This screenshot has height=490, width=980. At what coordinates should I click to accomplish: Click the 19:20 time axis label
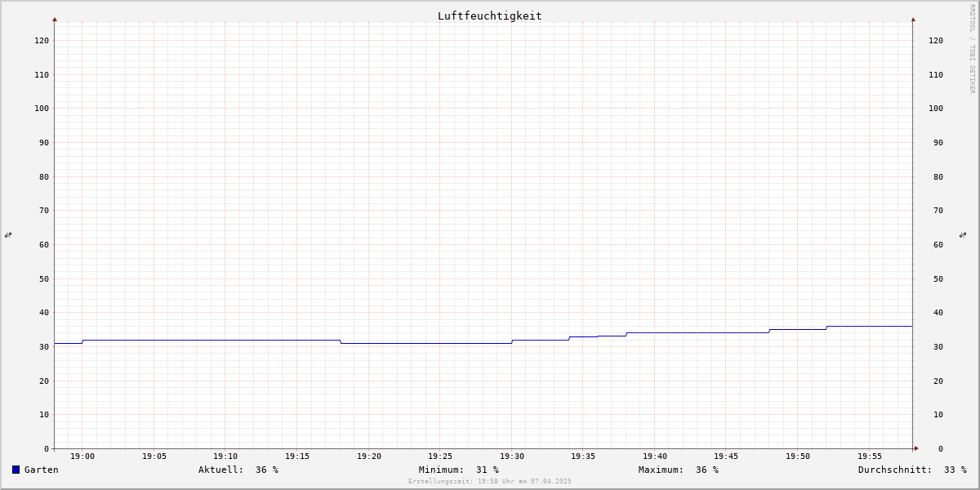369,457
